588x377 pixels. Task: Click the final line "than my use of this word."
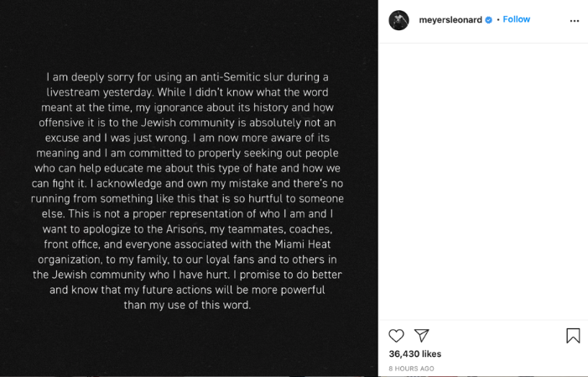[187, 305]
